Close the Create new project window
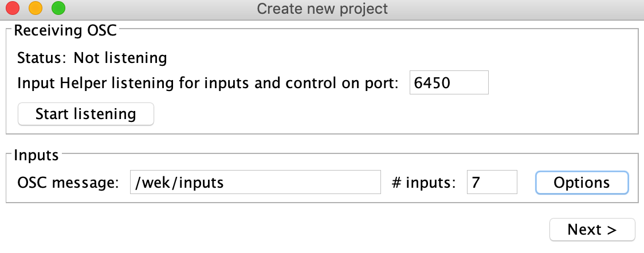Image resolution: width=644 pixels, height=253 pixels. coord(13,9)
